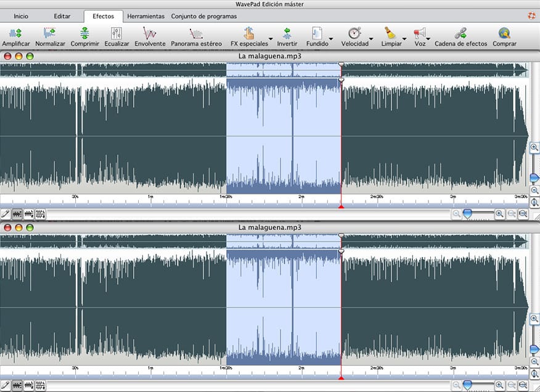Screen dimensions: 540x392
Task: Click horizontal zoom slider in upper window
Action: 467,214
